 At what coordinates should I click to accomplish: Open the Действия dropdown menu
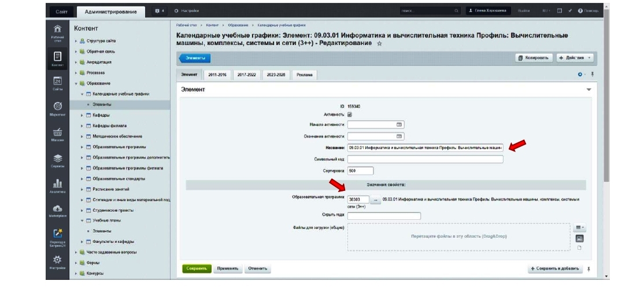(575, 58)
